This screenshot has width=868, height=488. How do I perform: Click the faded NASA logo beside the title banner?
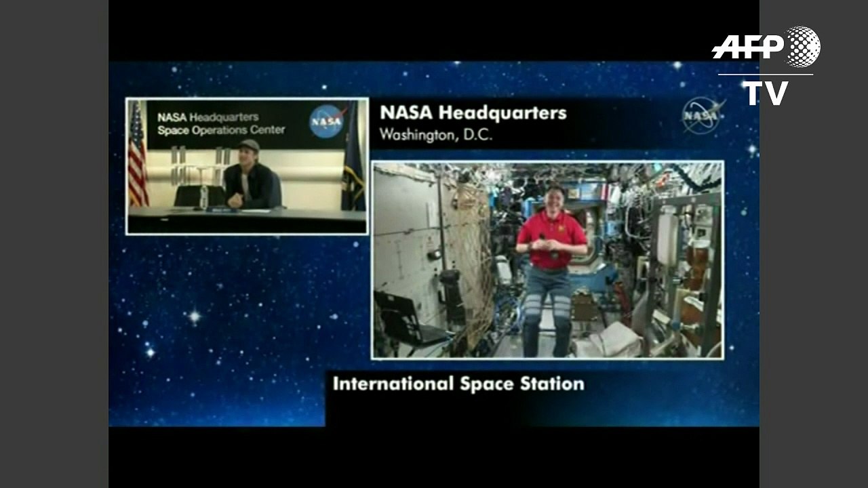[x=703, y=115]
